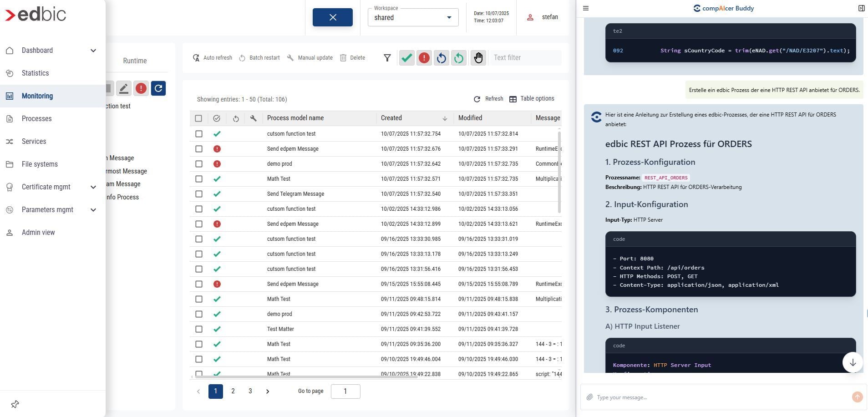Open the Workspace shared dropdown

[413, 17]
